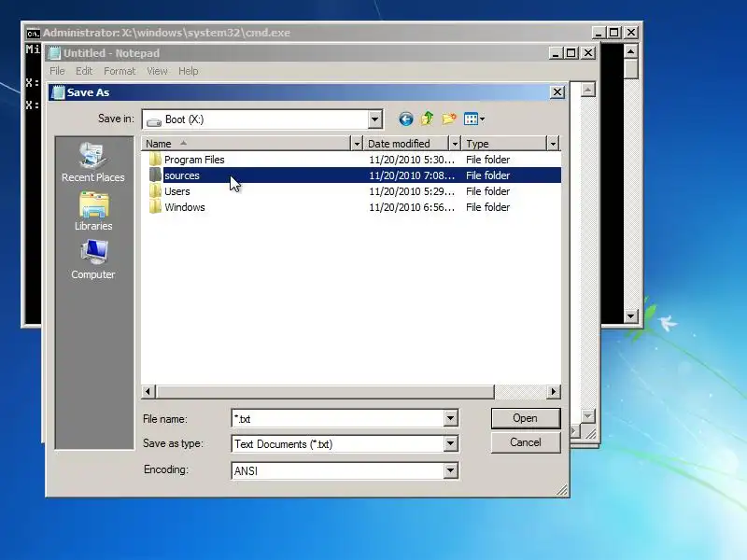This screenshot has height=560, width=747.
Task: Open the View Menu icon in Save As
Action: pos(474,119)
